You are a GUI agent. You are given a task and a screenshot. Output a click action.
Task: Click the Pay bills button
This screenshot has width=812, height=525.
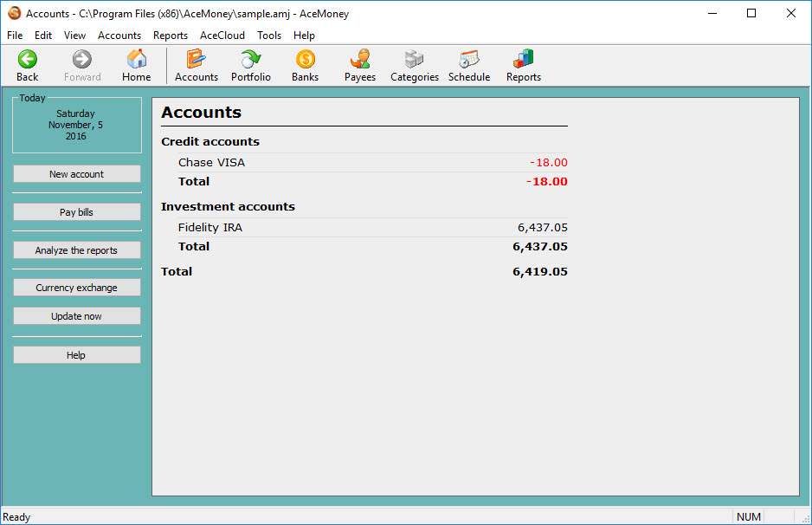(76, 211)
